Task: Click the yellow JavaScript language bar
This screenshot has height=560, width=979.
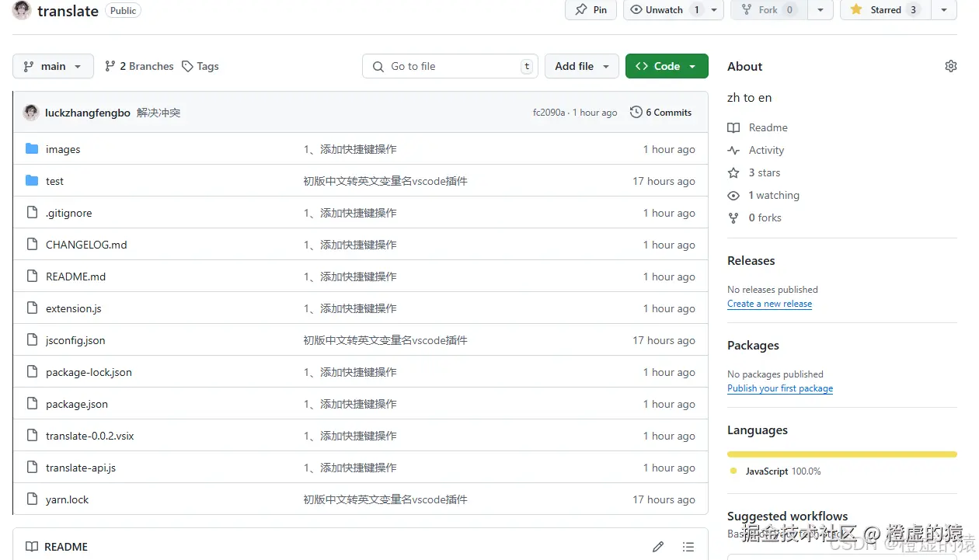Action: (x=842, y=454)
